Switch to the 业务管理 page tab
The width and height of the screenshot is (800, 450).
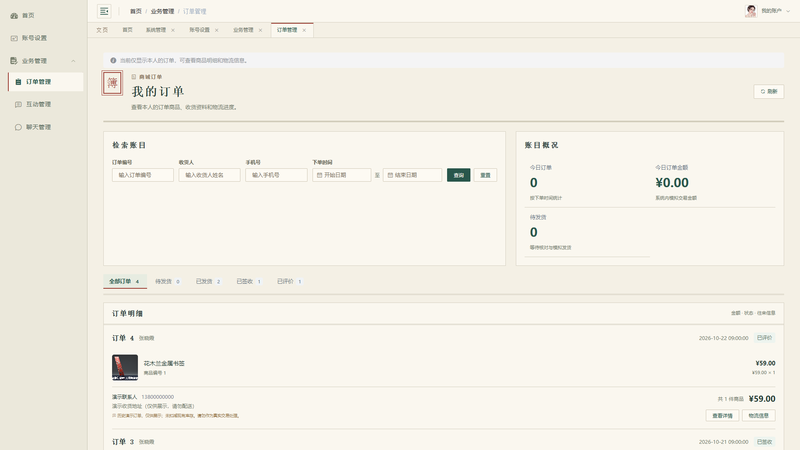point(243,30)
